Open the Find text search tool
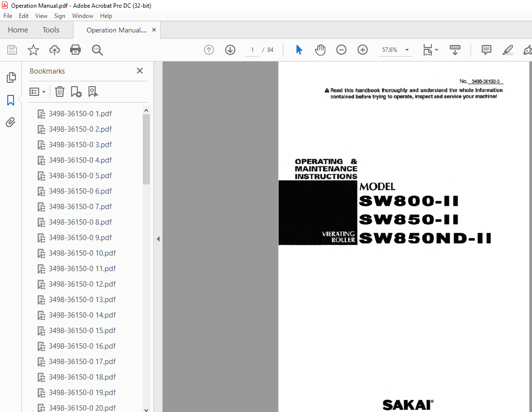The width and height of the screenshot is (532, 412). coord(97,50)
